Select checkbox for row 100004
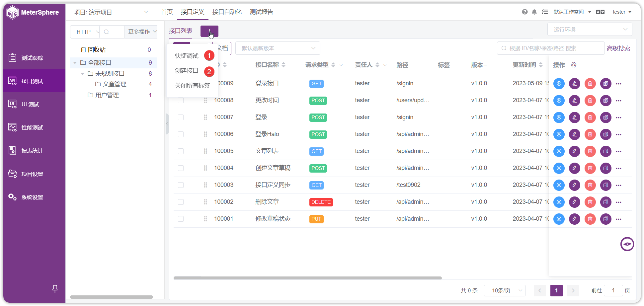Viewport: 644px width, 306px height. pos(181,168)
